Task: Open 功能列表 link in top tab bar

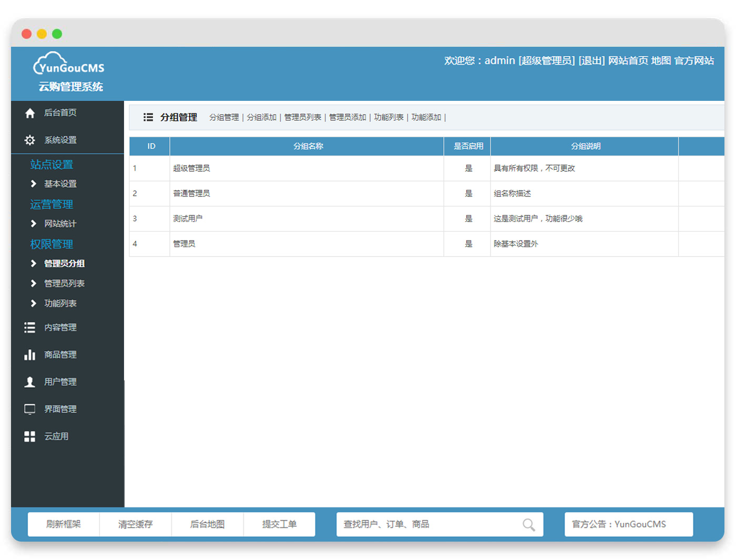Action: 389,118
